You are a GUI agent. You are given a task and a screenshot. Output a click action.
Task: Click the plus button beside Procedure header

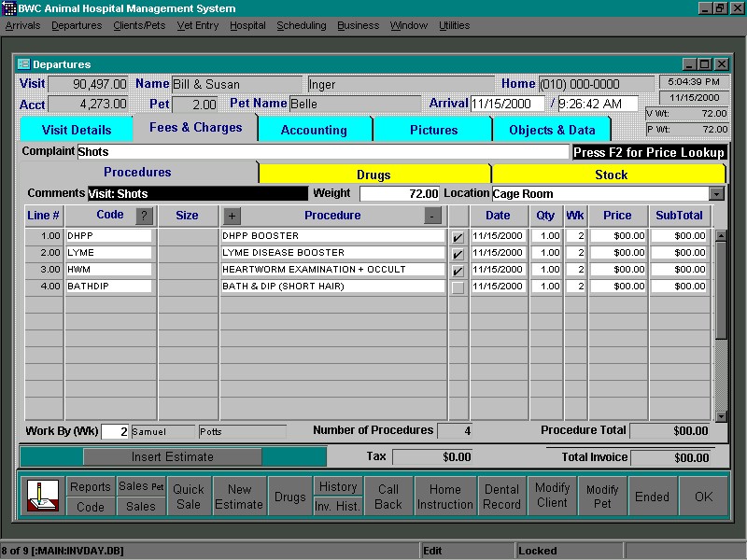[232, 216]
